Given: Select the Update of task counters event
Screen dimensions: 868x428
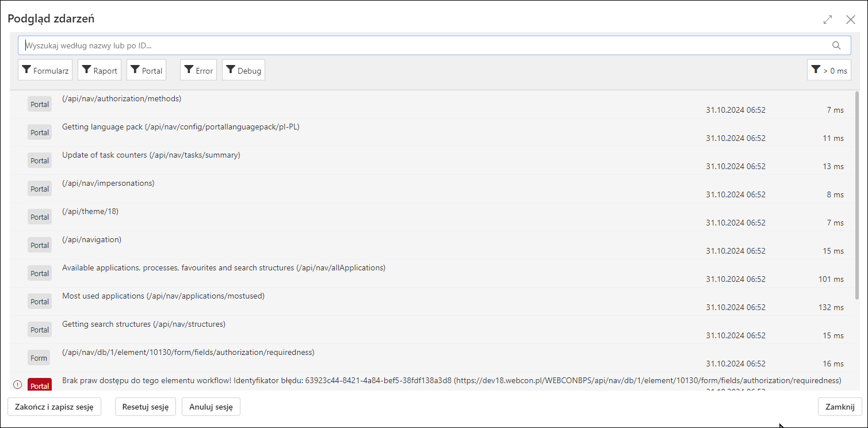Looking at the screenshot, I should (431, 160).
